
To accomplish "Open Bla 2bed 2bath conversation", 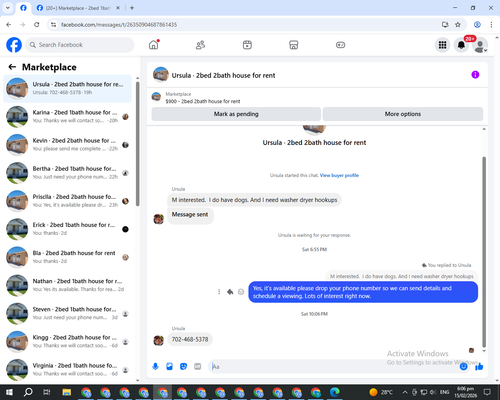I will pyautogui.click(x=67, y=257).
